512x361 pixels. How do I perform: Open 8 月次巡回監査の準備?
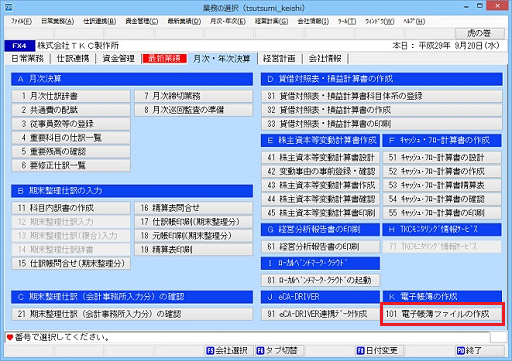[x=194, y=110]
